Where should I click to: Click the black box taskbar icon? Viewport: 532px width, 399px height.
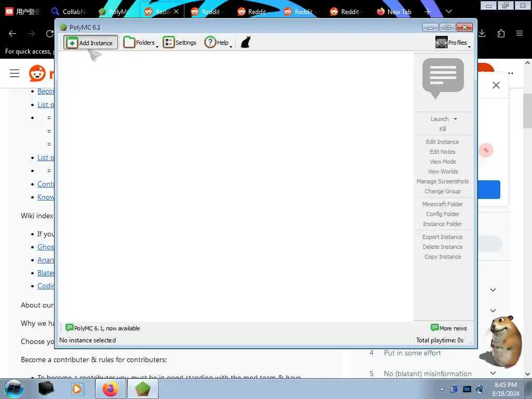[x=46, y=389]
